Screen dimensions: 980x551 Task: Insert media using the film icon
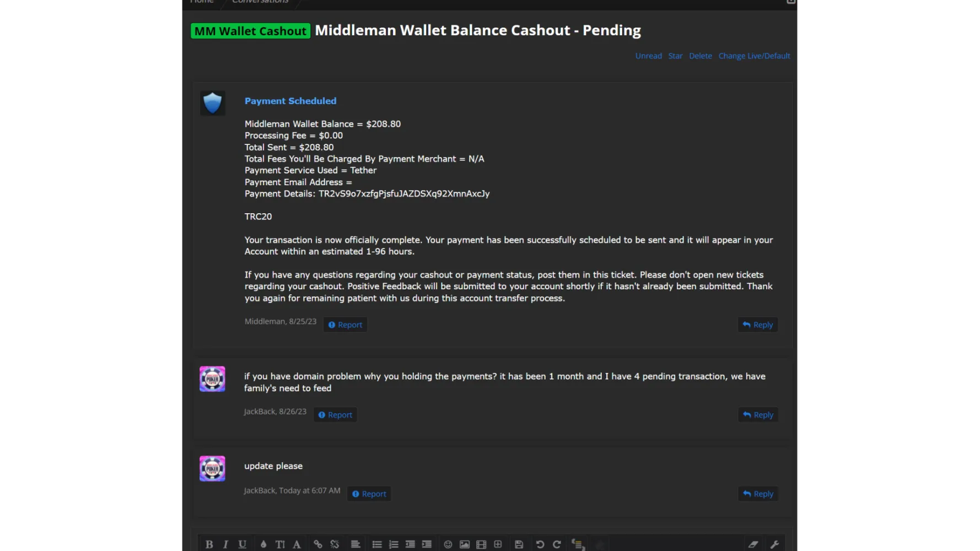click(481, 544)
